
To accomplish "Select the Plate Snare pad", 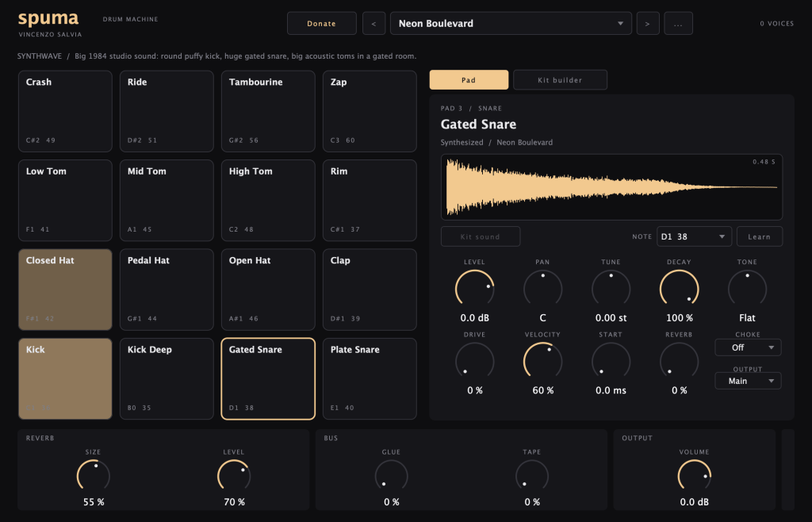I will coord(370,378).
